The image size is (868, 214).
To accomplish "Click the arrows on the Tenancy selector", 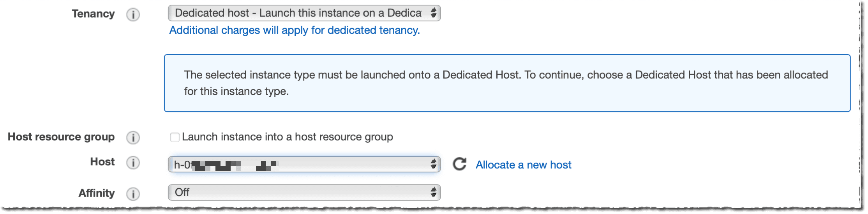I will pyautogui.click(x=433, y=13).
